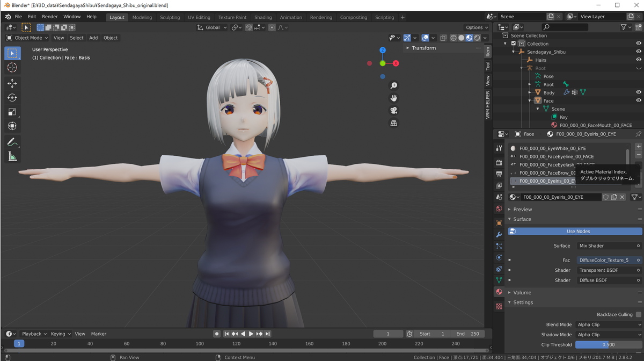Toggle Body visibility eye

[639, 92]
